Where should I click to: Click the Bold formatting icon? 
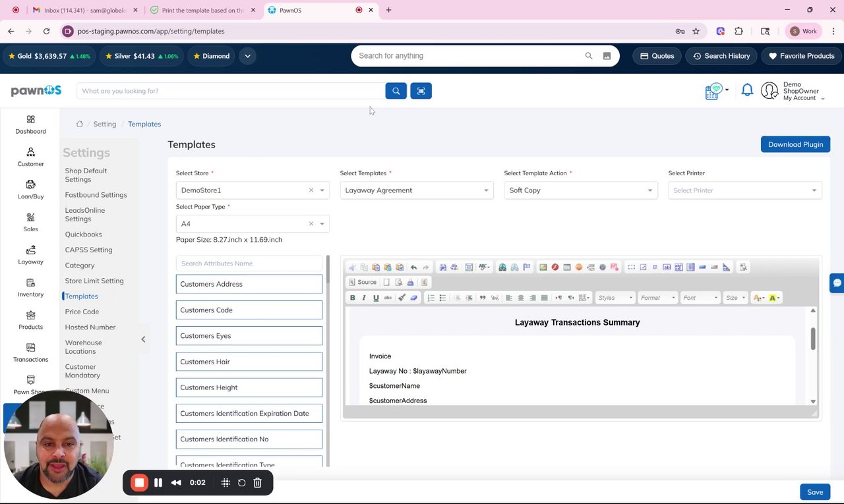(x=352, y=298)
